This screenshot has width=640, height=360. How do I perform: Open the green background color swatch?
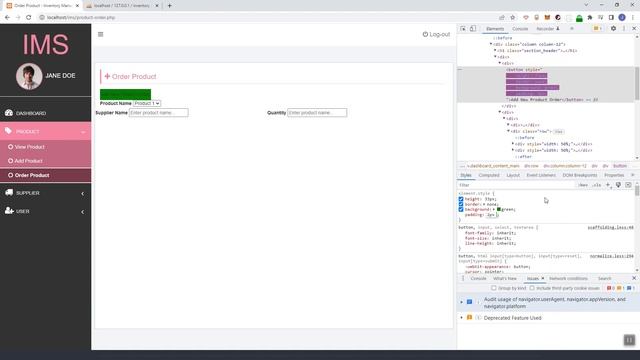499,209
